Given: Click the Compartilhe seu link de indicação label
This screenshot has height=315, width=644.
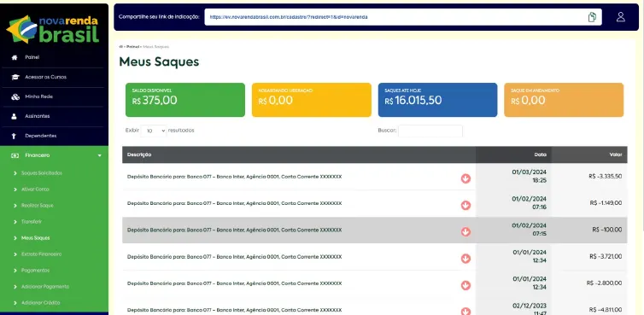Looking at the screenshot, I should 159,17.
